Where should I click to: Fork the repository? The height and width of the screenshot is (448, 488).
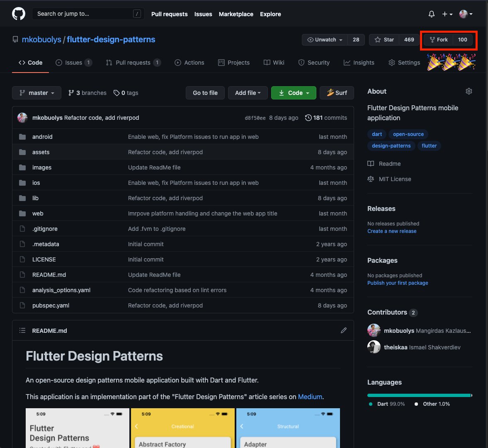pos(439,39)
